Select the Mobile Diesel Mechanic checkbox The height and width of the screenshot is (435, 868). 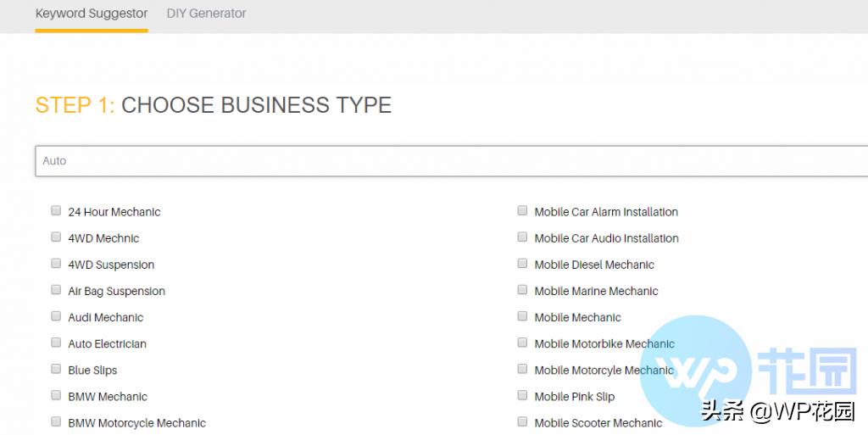pyautogui.click(x=522, y=264)
